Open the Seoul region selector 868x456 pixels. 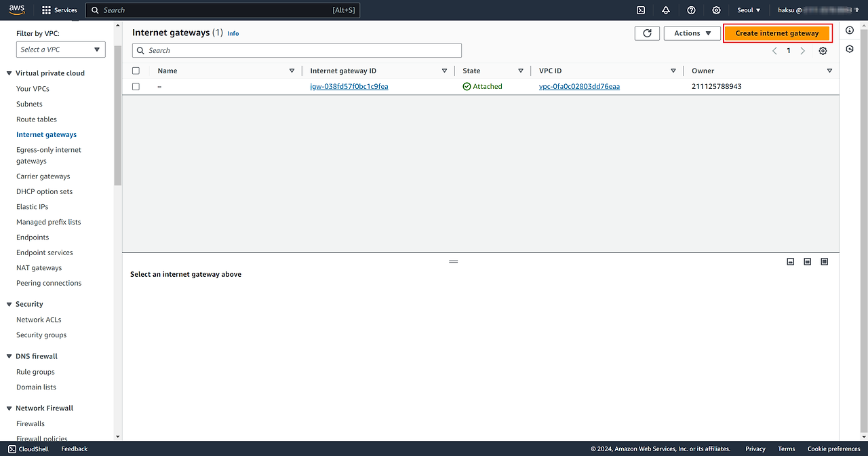pyautogui.click(x=749, y=10)
